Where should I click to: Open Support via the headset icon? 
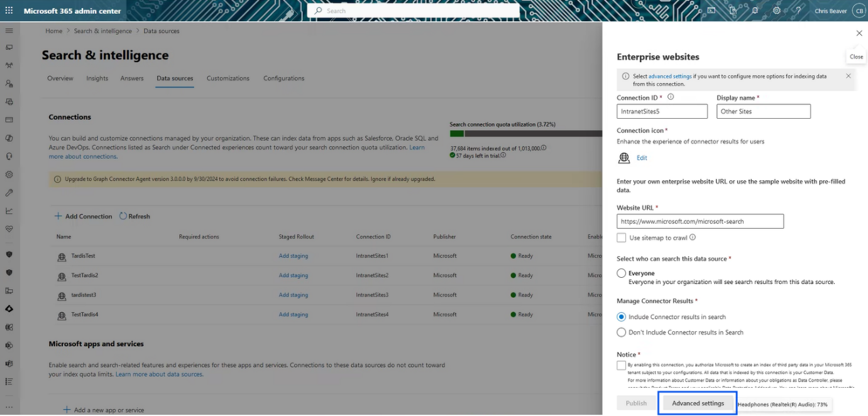click(x=9, y=156)
